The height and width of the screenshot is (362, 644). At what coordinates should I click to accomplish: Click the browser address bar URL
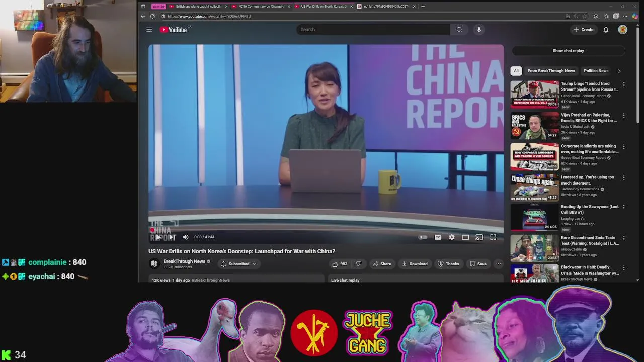[209, 16]
